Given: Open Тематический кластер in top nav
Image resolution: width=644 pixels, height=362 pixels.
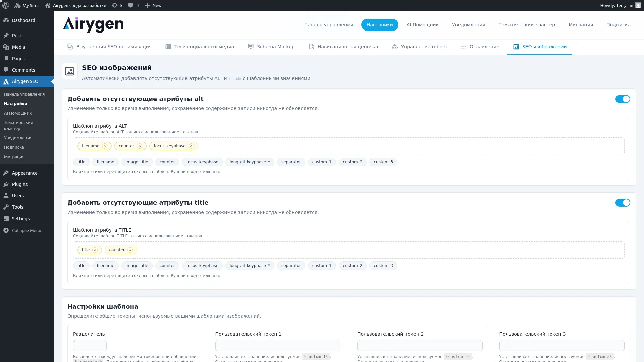Looking at the screenshot, I should (x=527, y=25).
